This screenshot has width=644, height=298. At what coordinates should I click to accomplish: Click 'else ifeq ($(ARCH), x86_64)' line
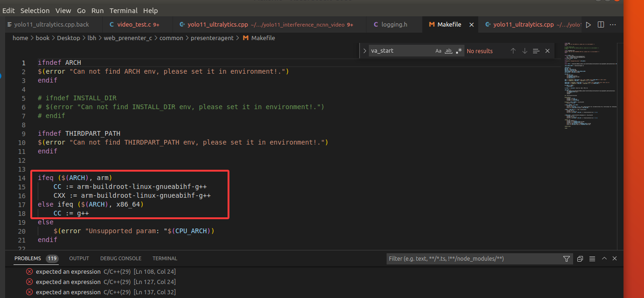(x=91, y=205)
